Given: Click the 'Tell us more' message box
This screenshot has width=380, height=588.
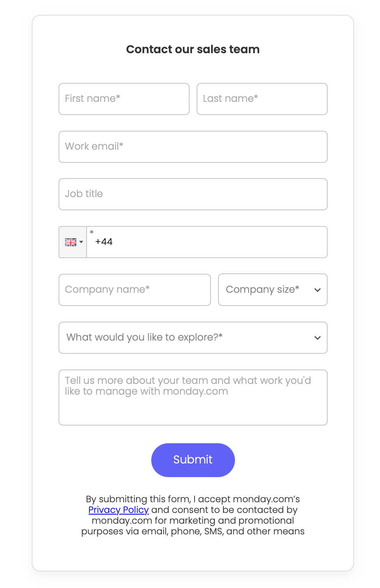Looking at the screenshot, I should point(193,397).
